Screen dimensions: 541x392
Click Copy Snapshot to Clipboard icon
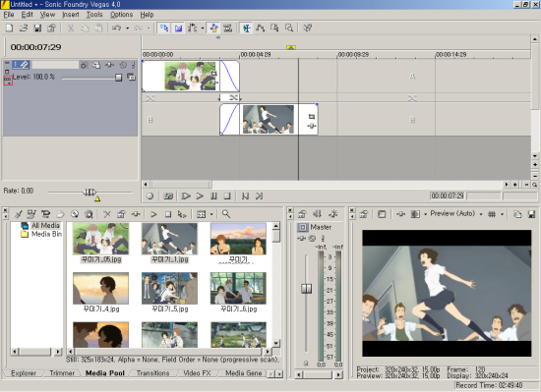pyautogui.click(x=517, y=214)
